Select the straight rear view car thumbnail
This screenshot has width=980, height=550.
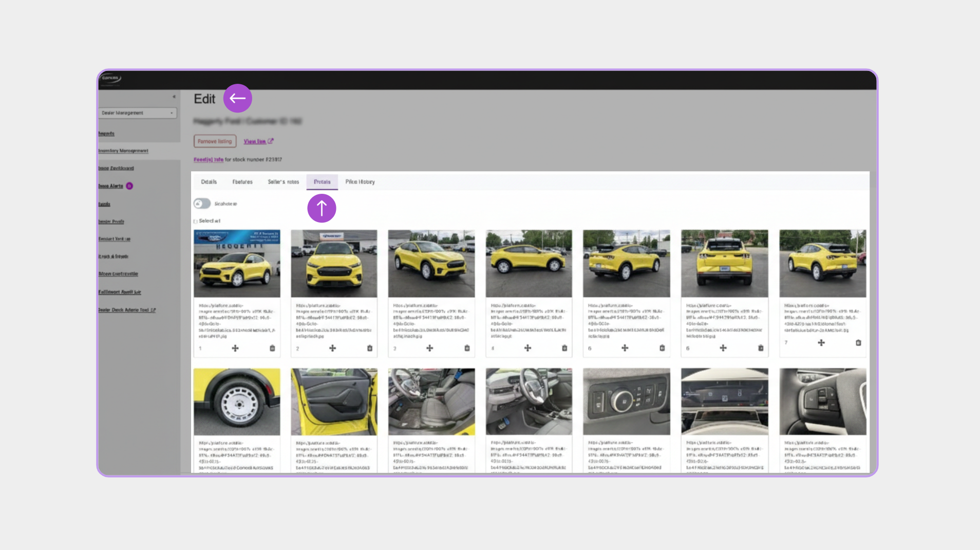tap(725, 264)
